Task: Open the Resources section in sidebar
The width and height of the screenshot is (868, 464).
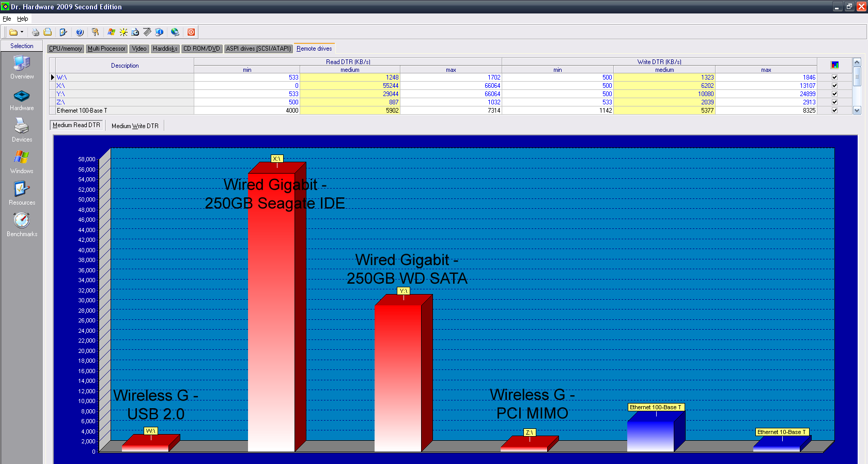Action: tap(22, 193)
